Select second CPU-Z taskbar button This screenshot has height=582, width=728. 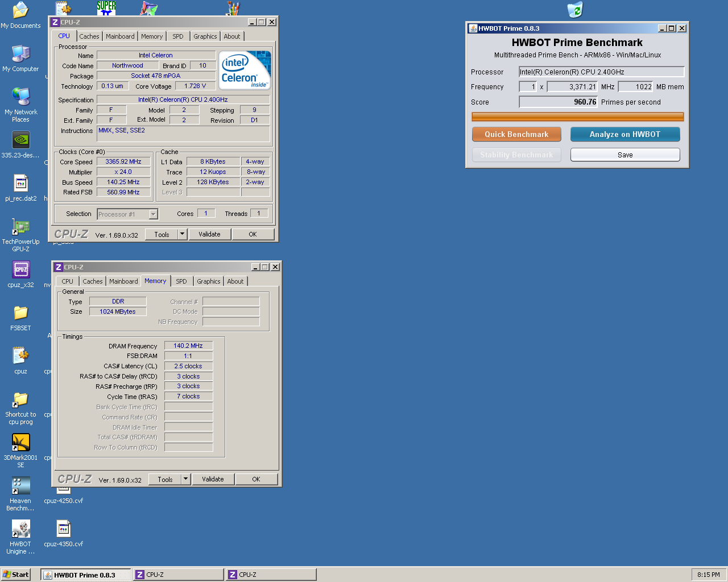271,575
